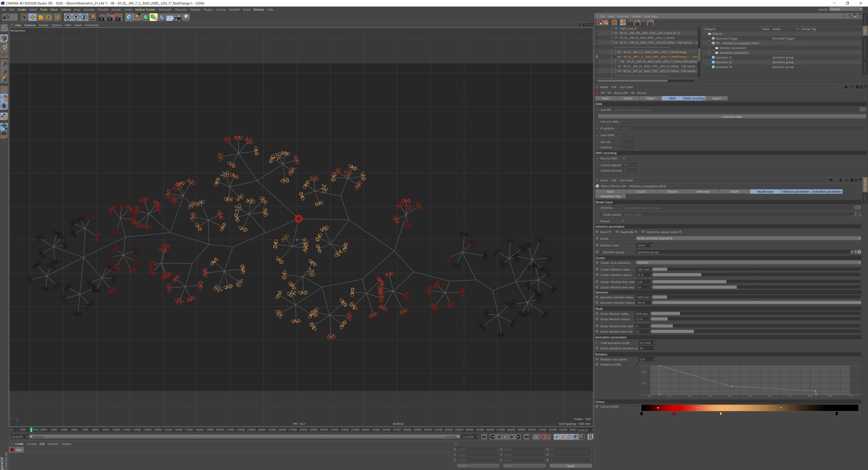Open the Layout Startup dropdown
Viewport: 868px width, 470px height.
[845, 9]
